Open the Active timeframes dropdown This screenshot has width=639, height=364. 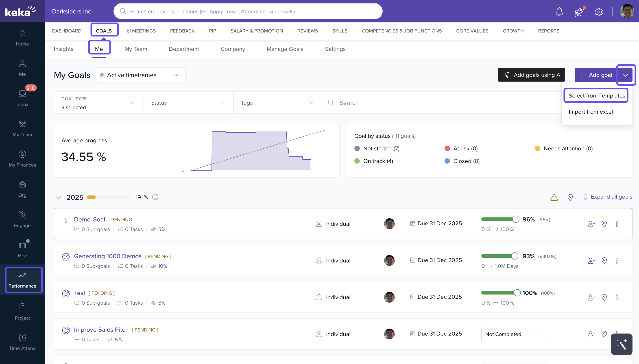point(141,75)
